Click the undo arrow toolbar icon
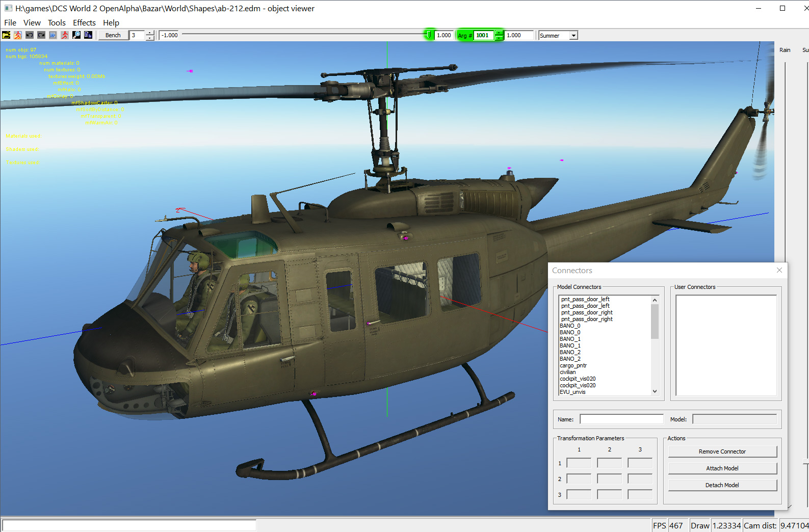809x532 pixels. pyautogui.click(x=30, y=35)
